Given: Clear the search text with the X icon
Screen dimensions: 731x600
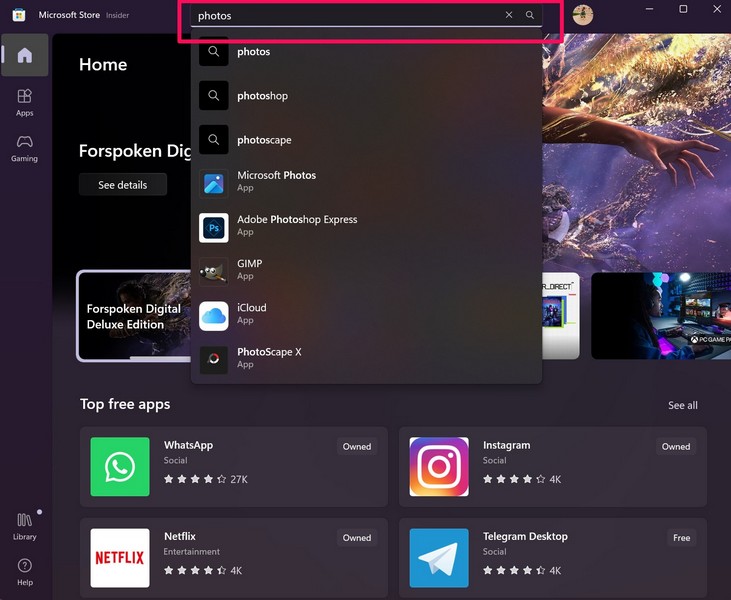Looking at the screenshot, I should click(509, 15).
